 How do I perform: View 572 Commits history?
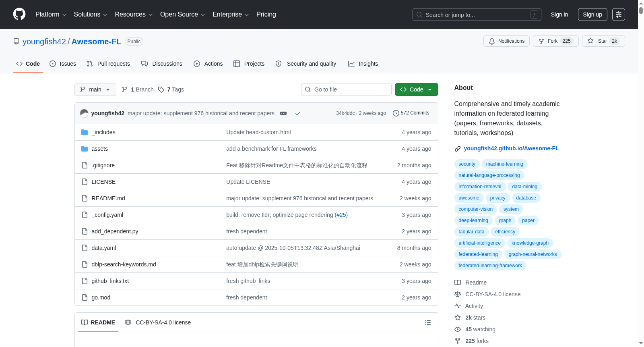[411, 113]
